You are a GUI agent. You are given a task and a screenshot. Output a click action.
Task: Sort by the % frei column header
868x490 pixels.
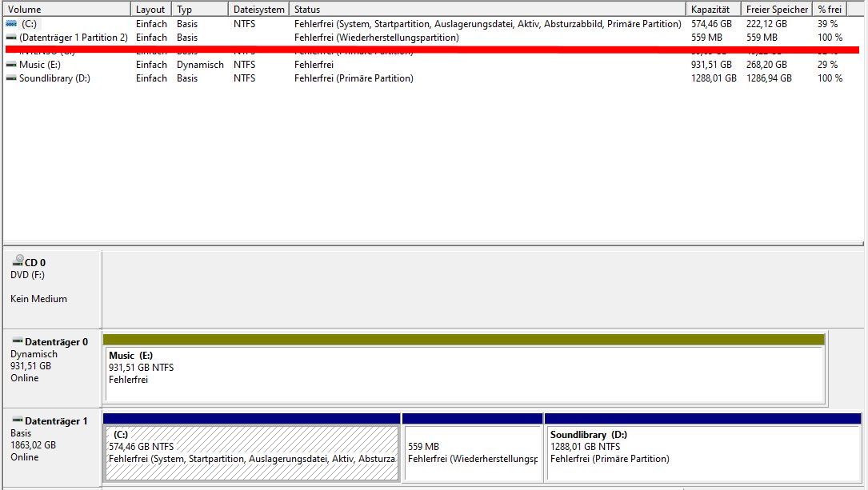point(830,10)
